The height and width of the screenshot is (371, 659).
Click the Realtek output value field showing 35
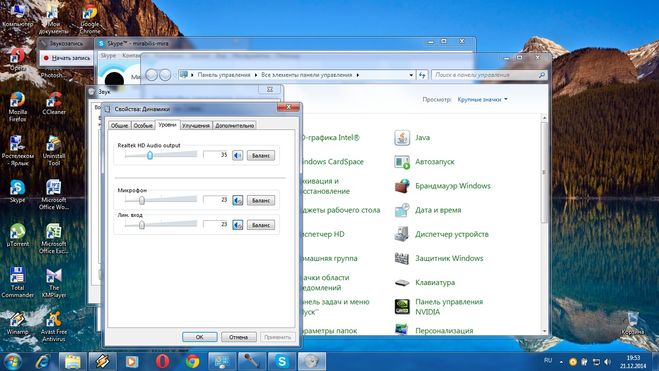click(x=216, y=155)
